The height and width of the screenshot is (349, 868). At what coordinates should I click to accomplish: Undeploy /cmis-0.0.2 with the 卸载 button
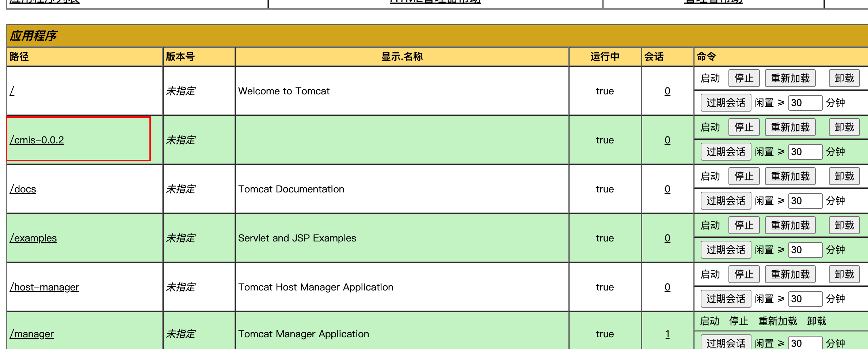tap(844, 127)
